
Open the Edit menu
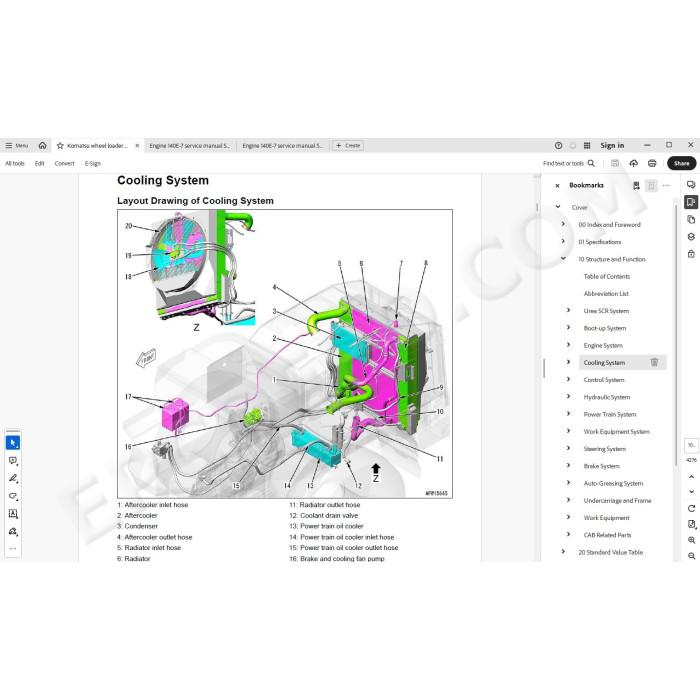click(x=40, y=163)
